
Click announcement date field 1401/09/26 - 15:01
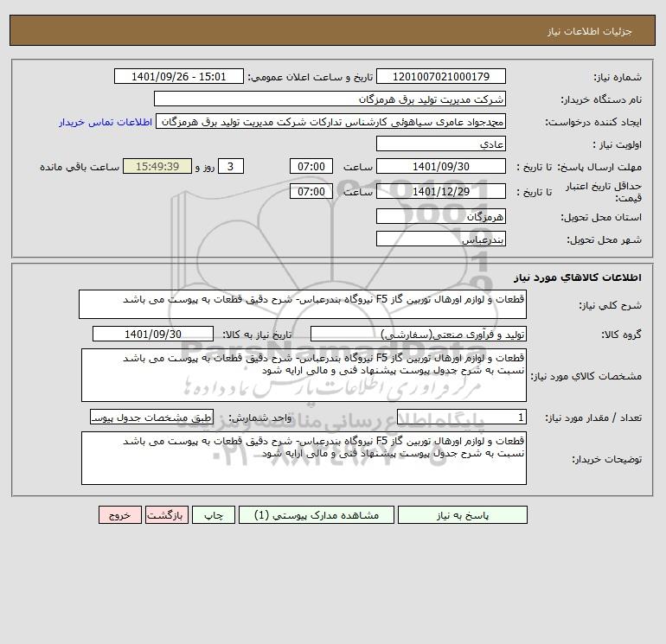179,76
